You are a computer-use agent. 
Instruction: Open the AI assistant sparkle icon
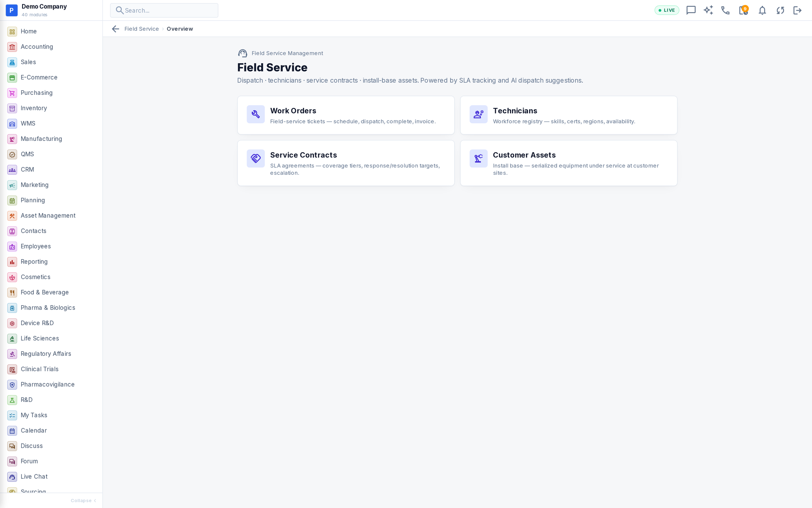pos(708,10)
